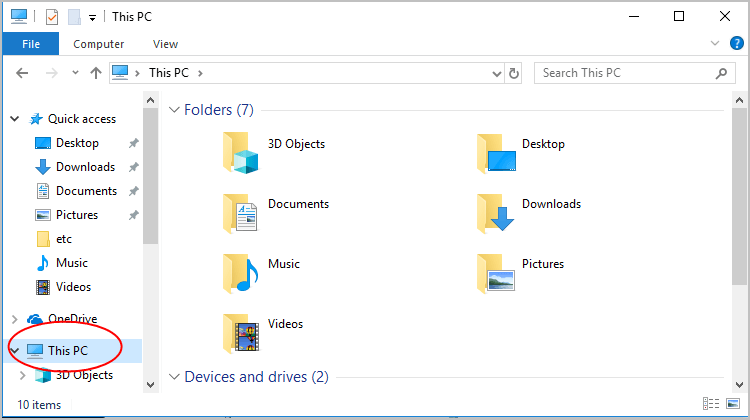
Task: Click the Forward arrow button
Action: tap(52, 73)
